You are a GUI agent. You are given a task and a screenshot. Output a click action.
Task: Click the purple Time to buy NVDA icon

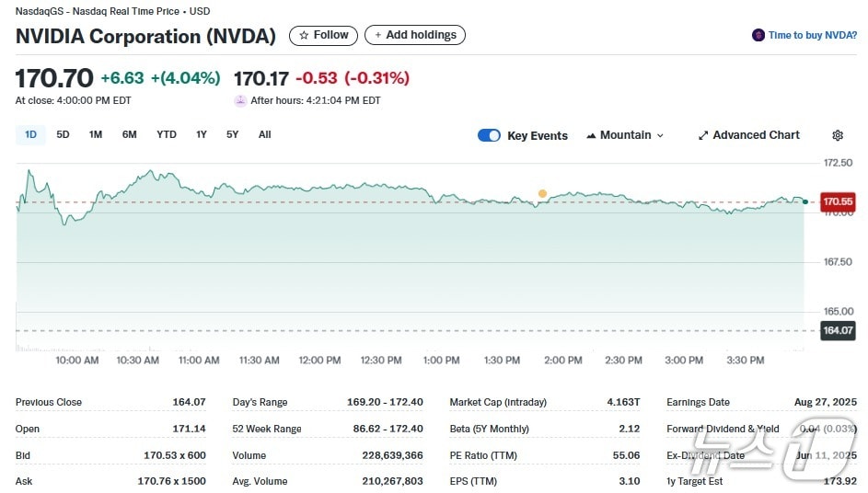point(758,35)
